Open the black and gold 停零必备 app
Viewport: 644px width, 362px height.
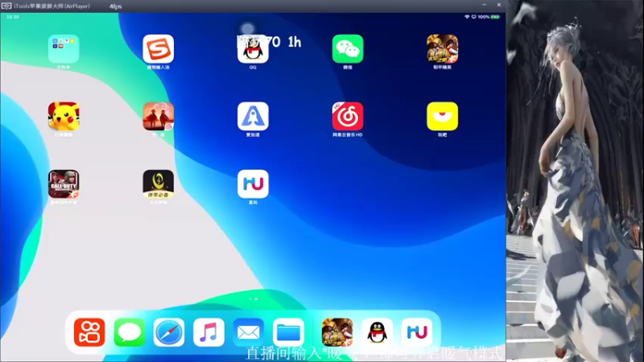(158, 184)
